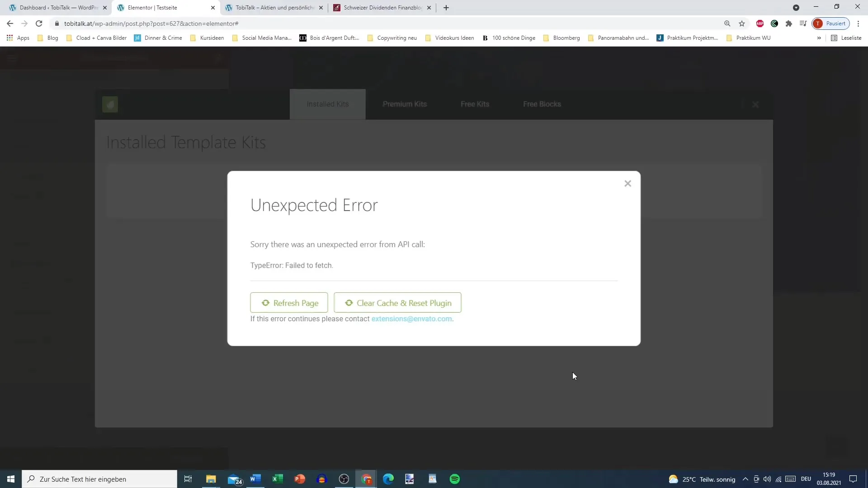
Task: Reload the current page
Action: (39, 23)
